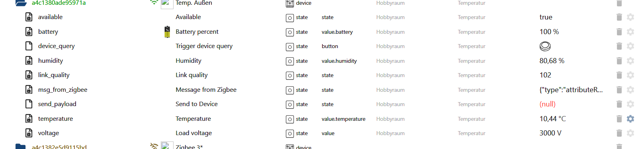This screenshot has height=149, width=644.
Task: Collapse the a4c1380ade95971a device folder
Action: point(21,3)
